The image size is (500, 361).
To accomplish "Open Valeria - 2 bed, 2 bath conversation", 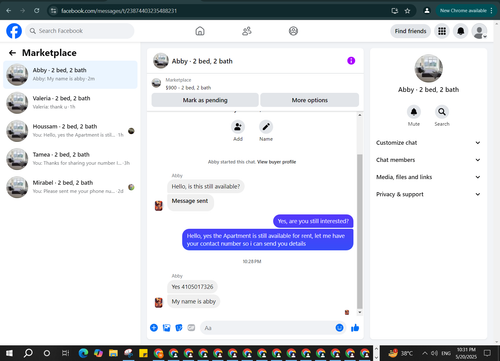I will 70,103.
